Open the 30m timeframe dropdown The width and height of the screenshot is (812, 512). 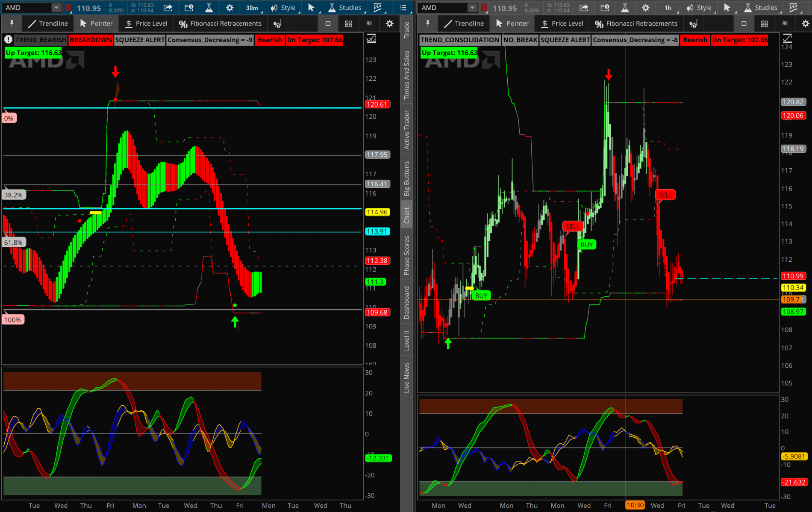[x=252, y=8]
